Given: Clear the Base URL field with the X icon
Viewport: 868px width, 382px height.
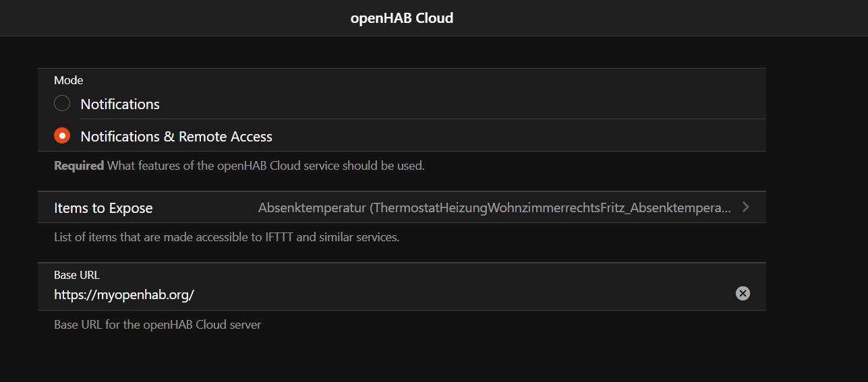Looking at the screenshot, I should [x=743, y=293].
